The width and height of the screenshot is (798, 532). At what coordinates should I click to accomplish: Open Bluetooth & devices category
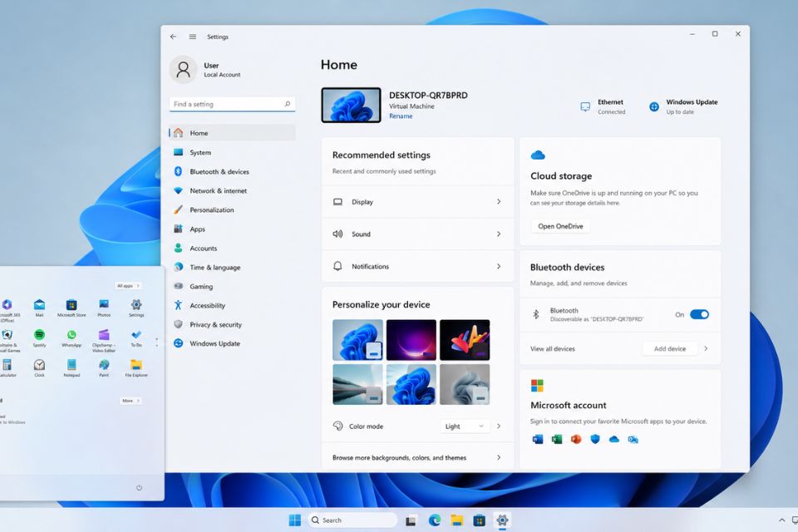pos(232,171)
